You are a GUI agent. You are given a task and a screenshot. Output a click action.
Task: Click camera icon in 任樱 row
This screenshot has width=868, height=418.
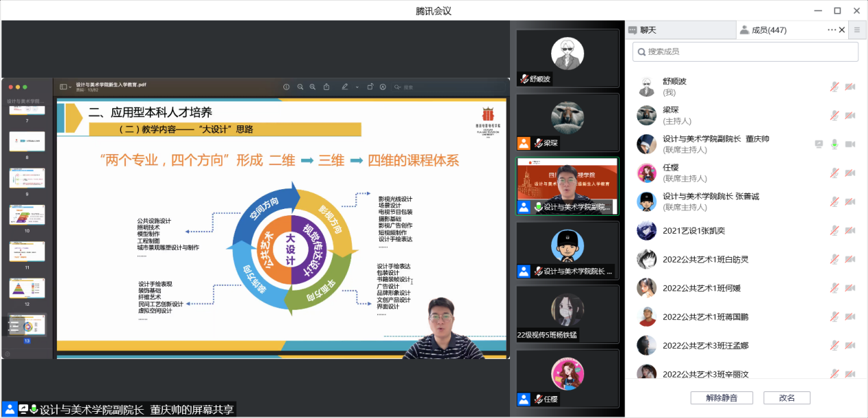pos(850,173)
